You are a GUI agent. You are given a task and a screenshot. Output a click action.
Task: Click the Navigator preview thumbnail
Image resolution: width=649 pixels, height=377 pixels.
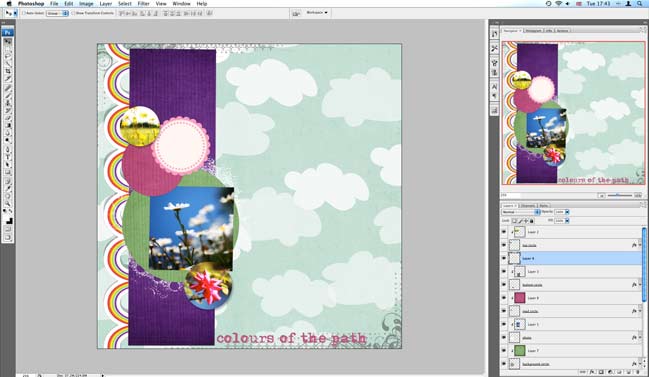574,113
